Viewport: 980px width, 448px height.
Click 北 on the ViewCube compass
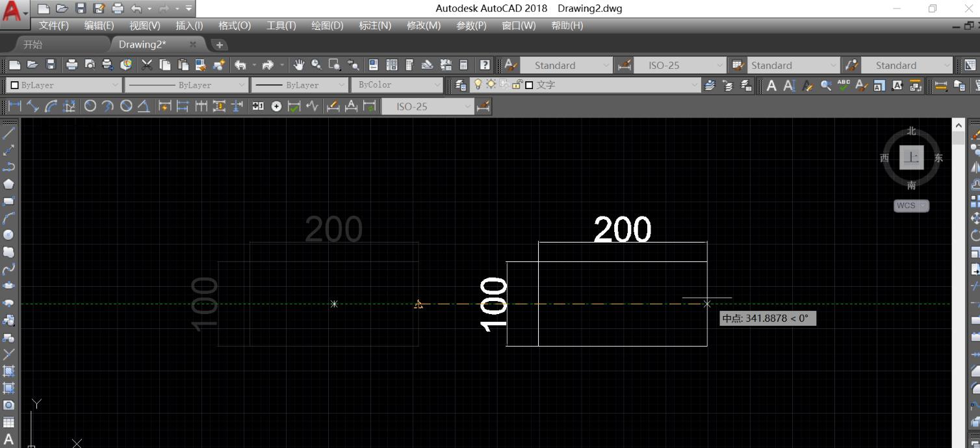[912, 131]
